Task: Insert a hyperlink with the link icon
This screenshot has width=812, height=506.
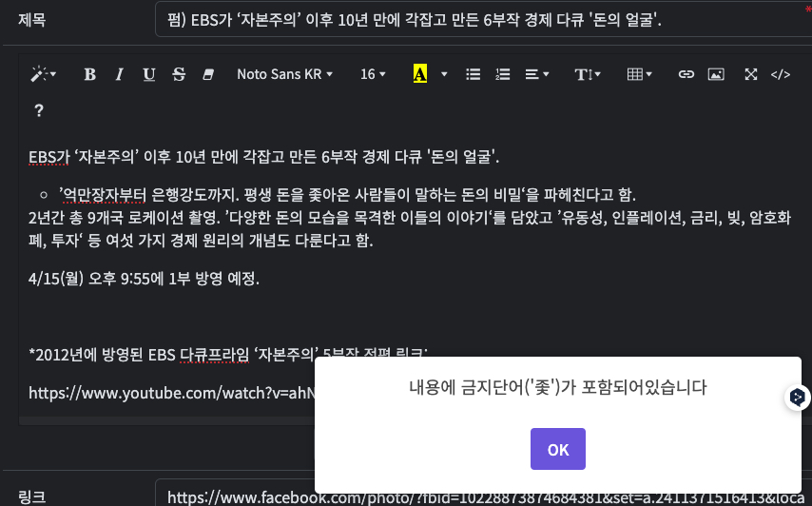Action: click(686, 74)
